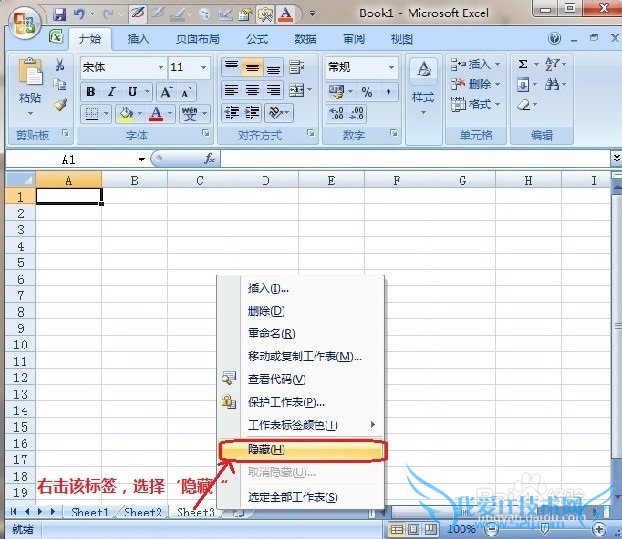The height and width of the screenshot is (539, 622).
Task: Switch to Page Layout view
Action: click(x=413, y=529)
